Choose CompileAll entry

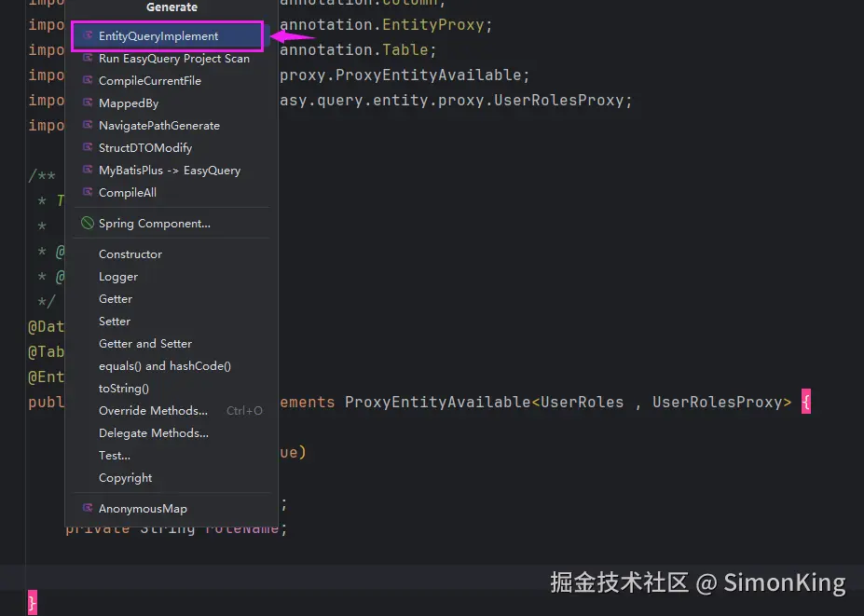171,193
